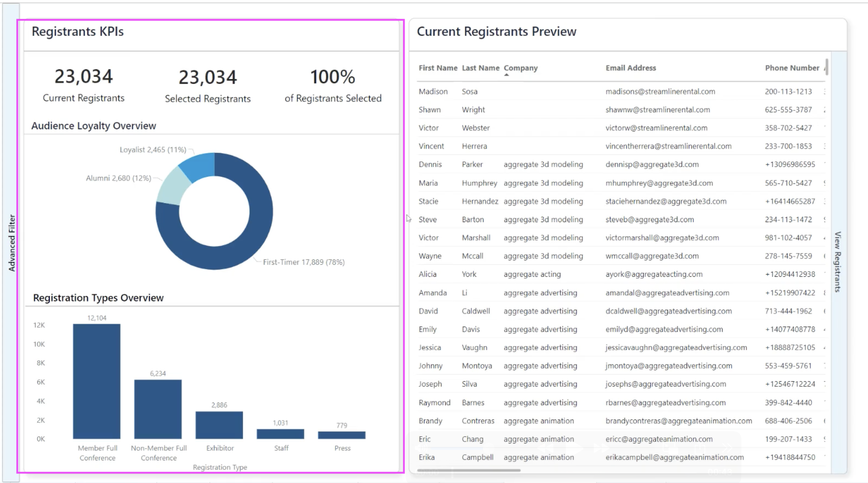Click company cell in Brandy Contreras row

539,421
